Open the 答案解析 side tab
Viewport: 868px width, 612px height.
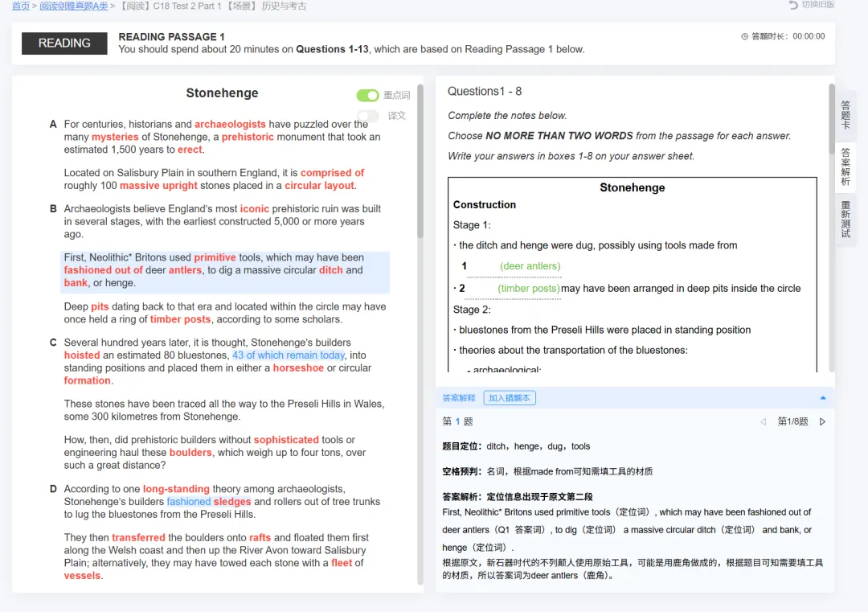tap(845, 166)
